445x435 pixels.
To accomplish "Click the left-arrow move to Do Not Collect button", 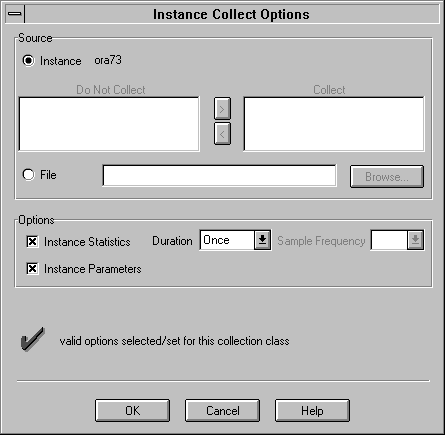I will tap(222, 134).
